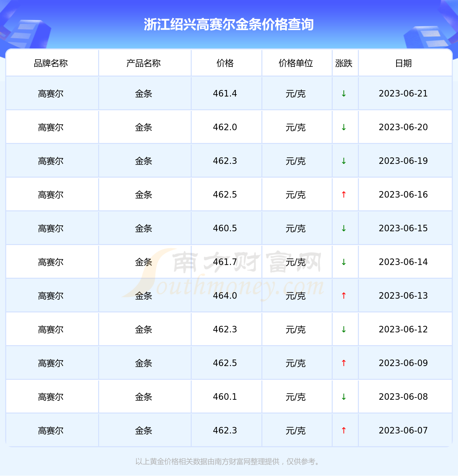Click the 产品名称 column header
This screenshot has height=476, width=458.
click(x=143, y=63)
